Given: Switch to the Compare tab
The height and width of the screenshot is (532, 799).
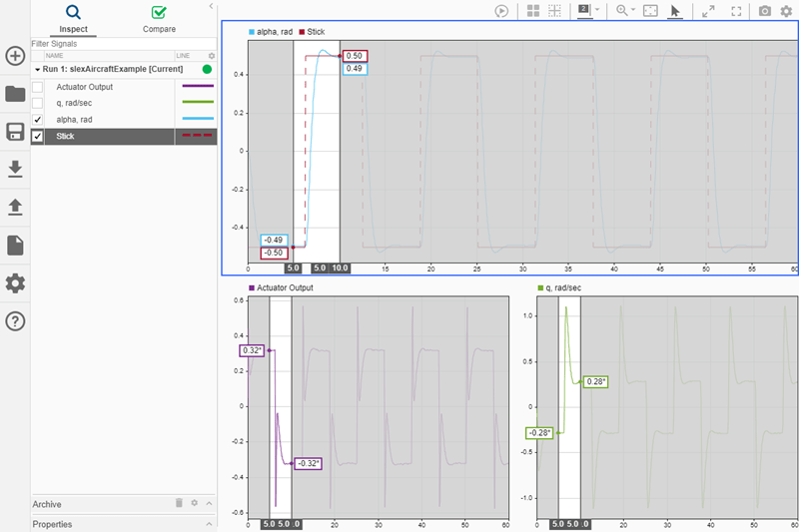Looking at the screenshot, I should [159, 18].
